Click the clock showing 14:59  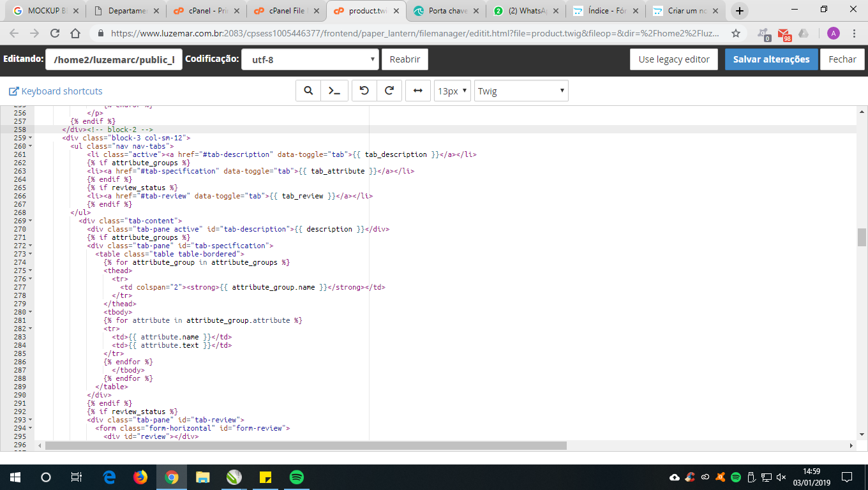(811, 472)
